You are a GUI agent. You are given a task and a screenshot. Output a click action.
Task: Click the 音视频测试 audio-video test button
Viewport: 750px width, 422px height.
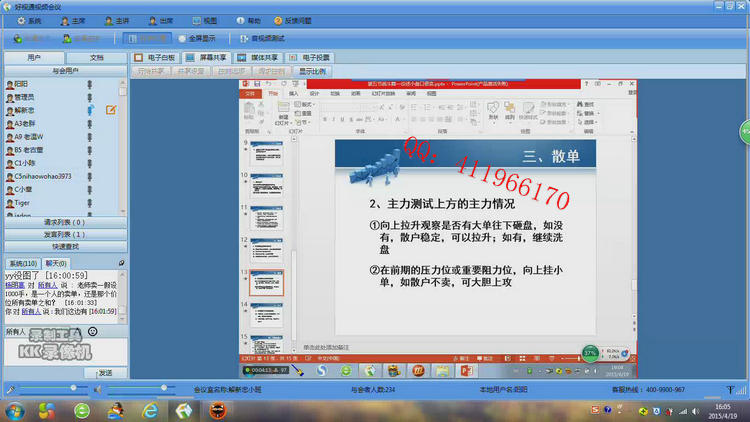263,38
